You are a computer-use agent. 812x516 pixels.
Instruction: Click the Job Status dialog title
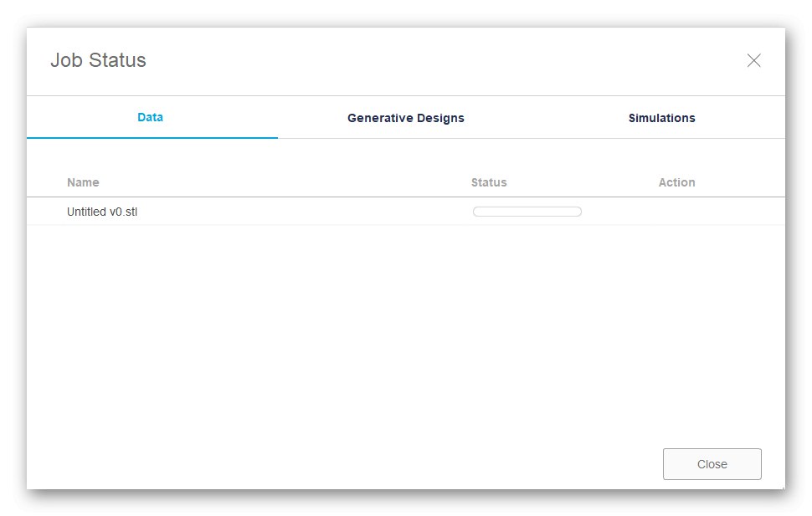[98, 60]
